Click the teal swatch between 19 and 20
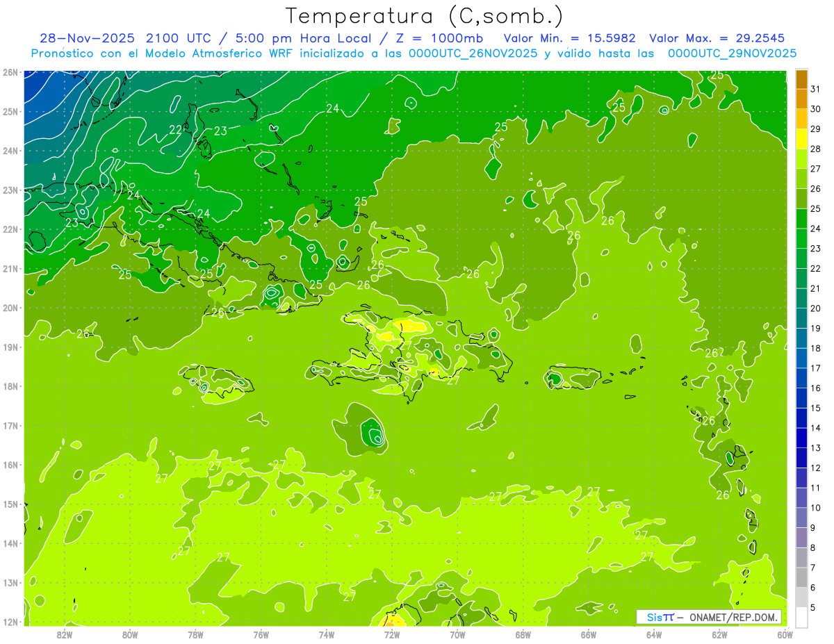The image size is (834, 644). click(801, 318)
